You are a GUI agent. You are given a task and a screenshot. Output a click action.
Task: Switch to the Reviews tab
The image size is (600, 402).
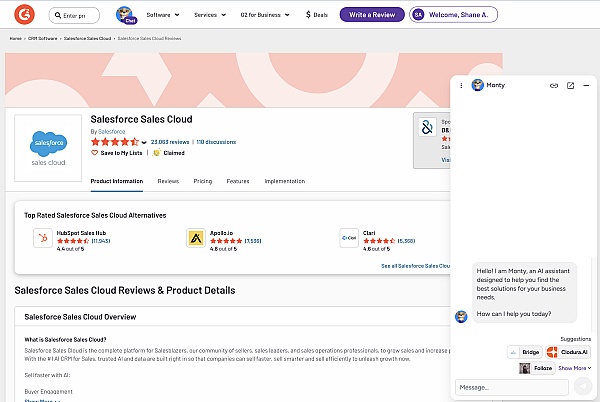[x=168, y=181]
